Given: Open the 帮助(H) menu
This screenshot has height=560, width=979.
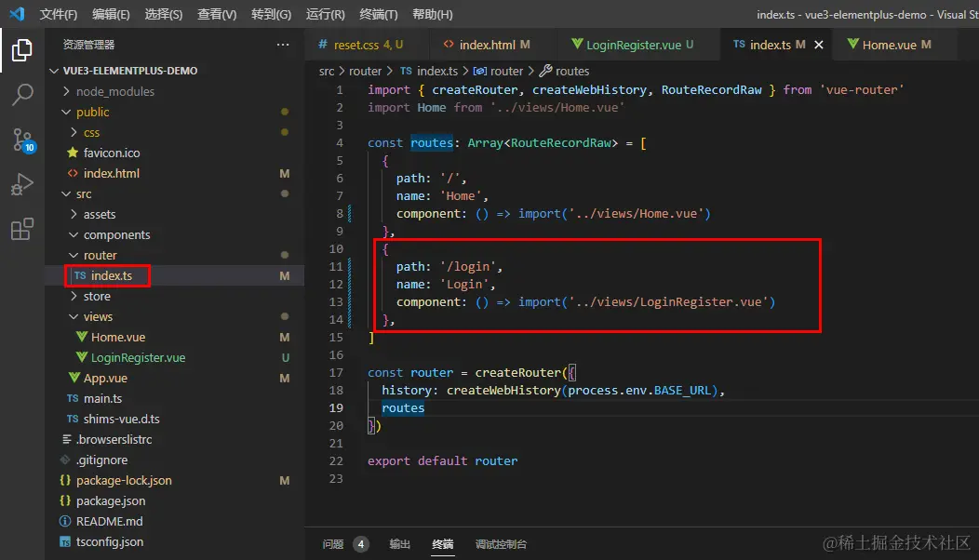Looking at the screenshot, I should [432, 14].
